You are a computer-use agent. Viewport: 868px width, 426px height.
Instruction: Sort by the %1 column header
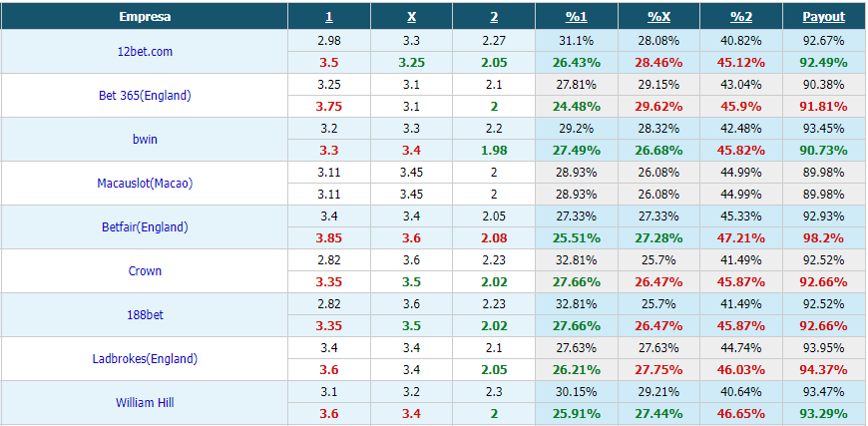point(576,17)
